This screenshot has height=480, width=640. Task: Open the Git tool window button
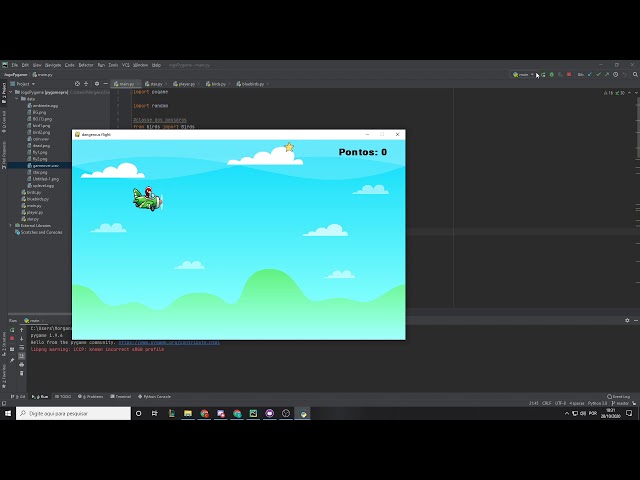[x=18, y=396]
